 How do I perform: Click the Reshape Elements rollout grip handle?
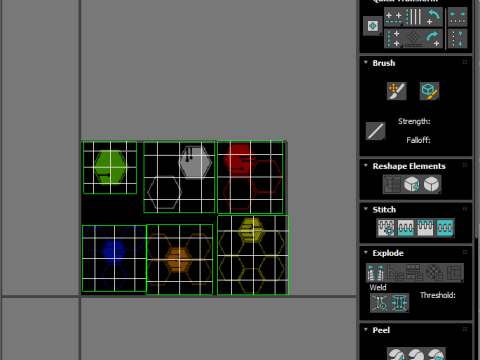click(465, 165)
